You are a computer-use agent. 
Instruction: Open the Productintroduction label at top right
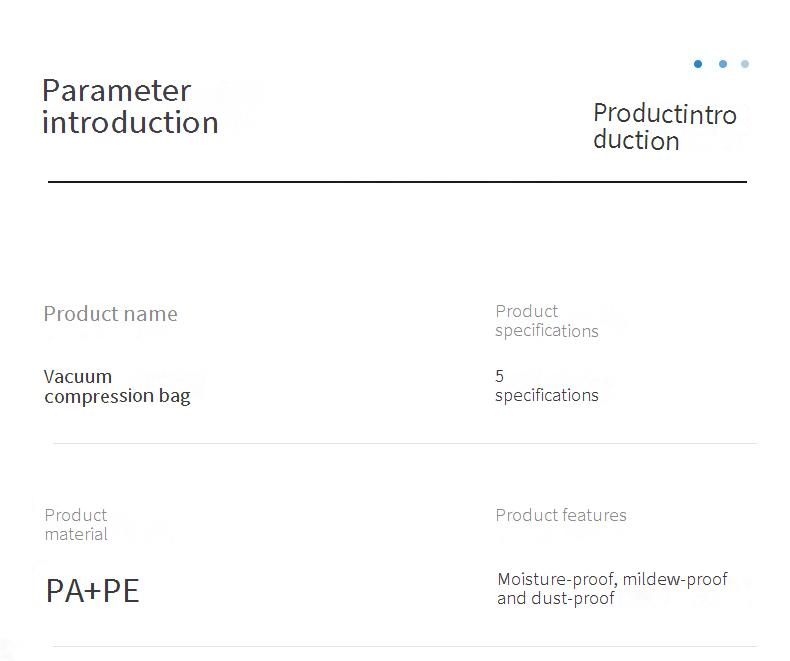664,127
